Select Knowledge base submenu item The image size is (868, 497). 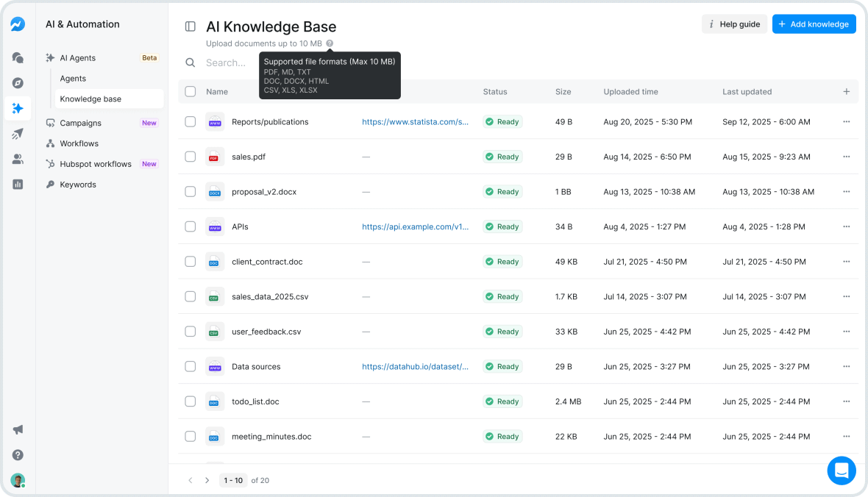point(110,99)
